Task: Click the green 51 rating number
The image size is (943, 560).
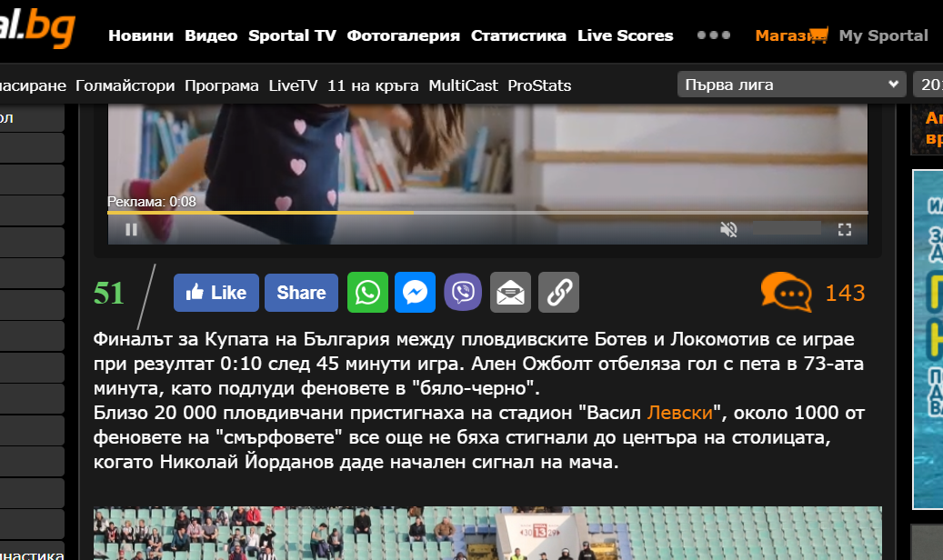Action: pyautogui.click(x=109, y=293)
